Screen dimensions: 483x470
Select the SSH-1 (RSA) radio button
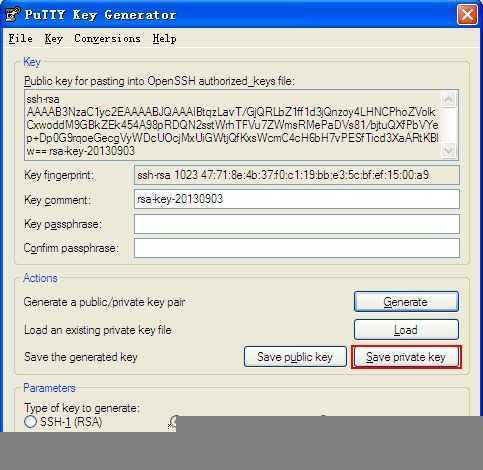click(30, 422)
